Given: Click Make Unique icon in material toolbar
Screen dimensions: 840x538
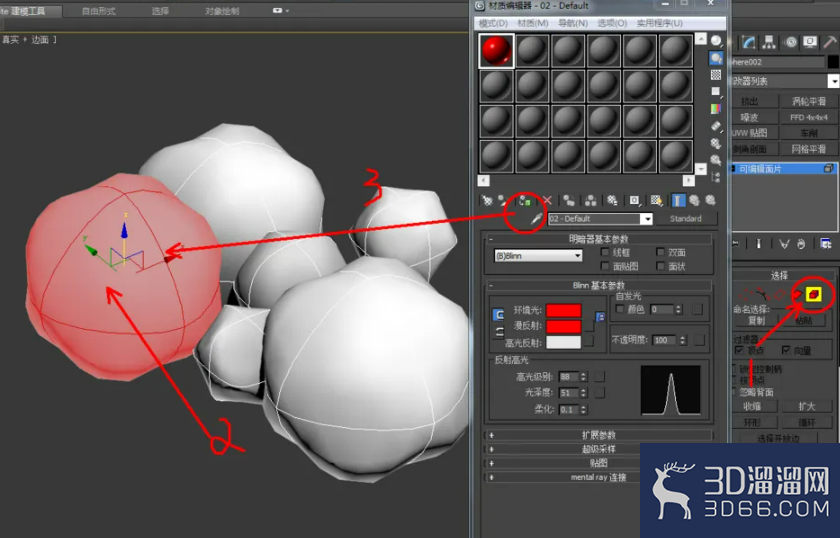Looking at the screenshot, I should click(x=590, y=200).
